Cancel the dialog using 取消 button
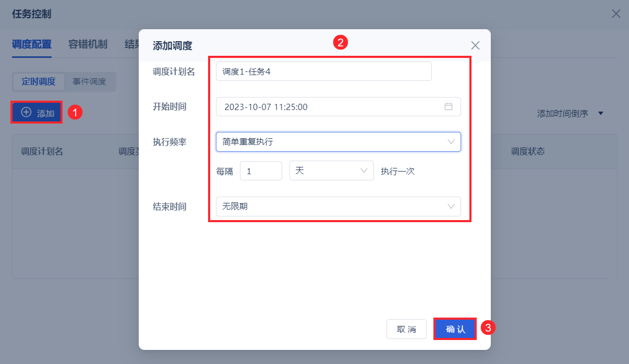Screen dimensions: 629x364 click(406, 329)
